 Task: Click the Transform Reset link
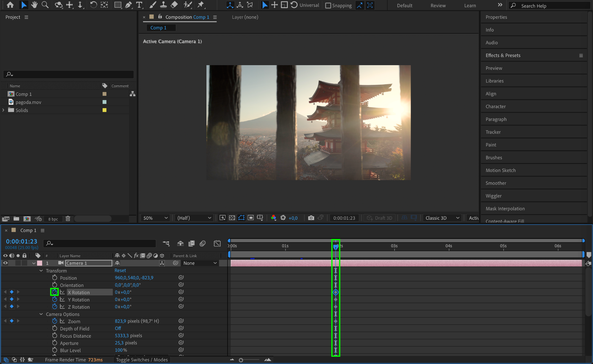(x=120, y=270)
